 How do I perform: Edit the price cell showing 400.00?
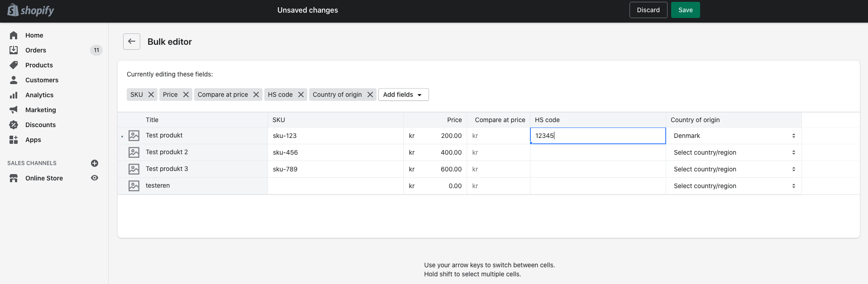pyautogui.click(x=441, y=152)
